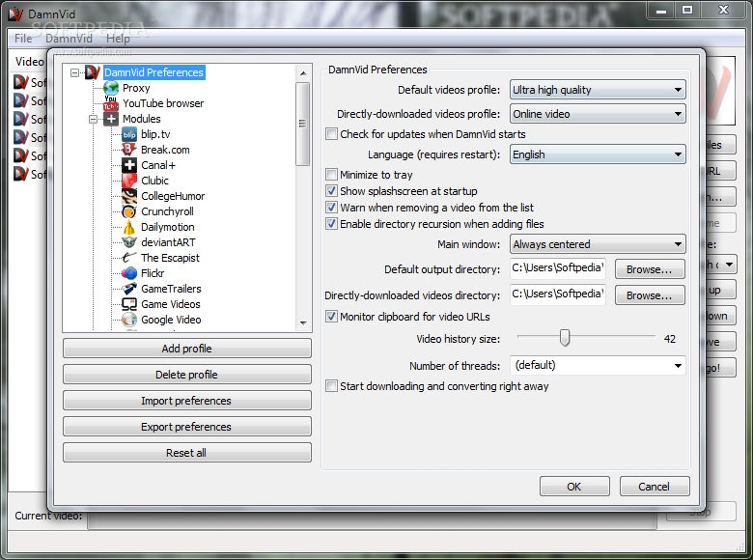Uncheck Show splashscreen at startup

coord(331,190)
